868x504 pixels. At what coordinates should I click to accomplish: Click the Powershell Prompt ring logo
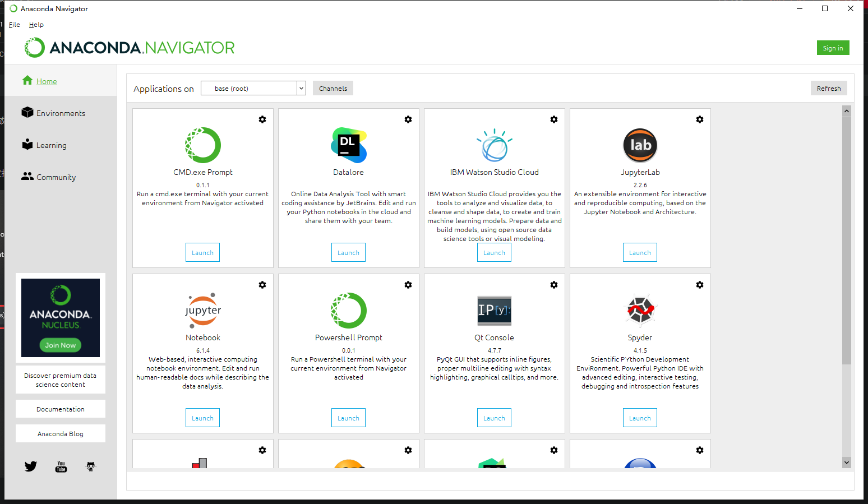click(349, 311)
